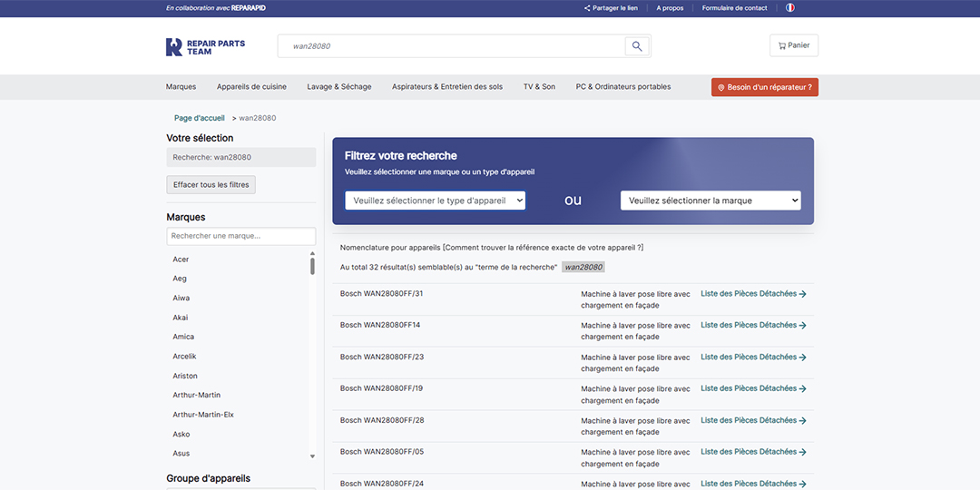
Task: Open the Panier shopping cart
Action: (x=793, y=45)
